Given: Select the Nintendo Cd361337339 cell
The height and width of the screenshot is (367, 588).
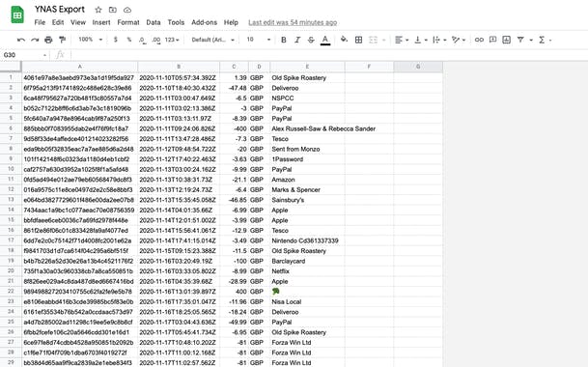Looking at the screenshot, I should click(x=307, y=240).
